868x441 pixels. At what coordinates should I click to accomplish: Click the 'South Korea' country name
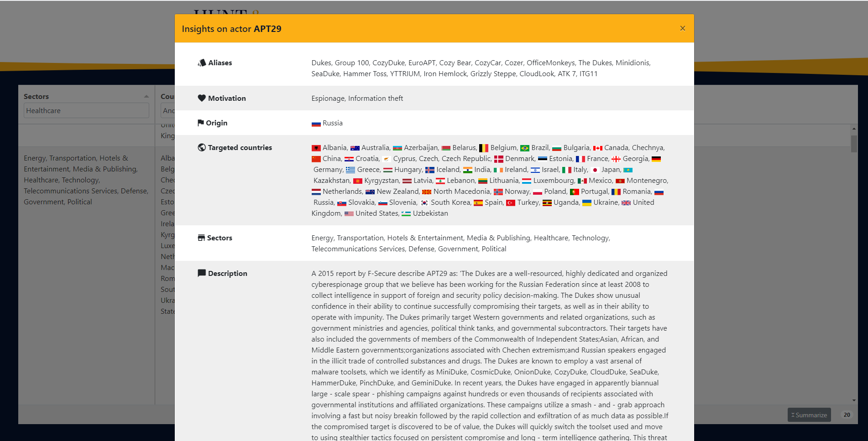(450, 202)
